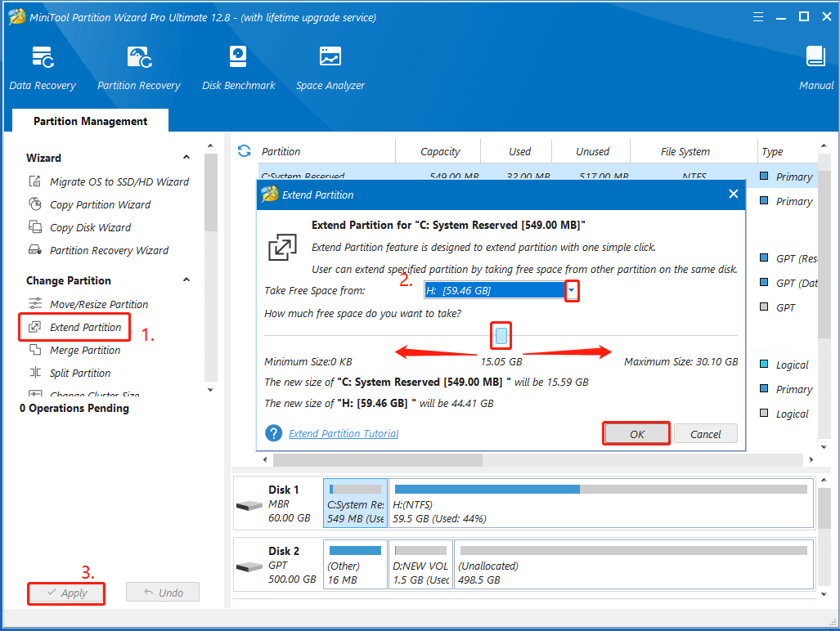The image size is (840, 631).
Task: Click horizontal scrollbar thumb under partition list
Action: pyautogui.click(x=378, y=459)
